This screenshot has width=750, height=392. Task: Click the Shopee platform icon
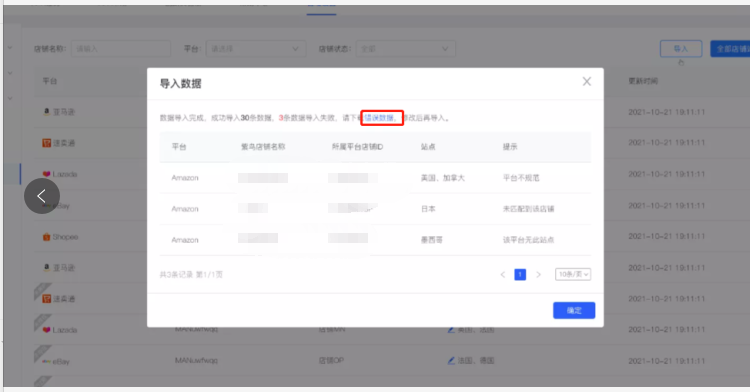click(x=46, y=237)
